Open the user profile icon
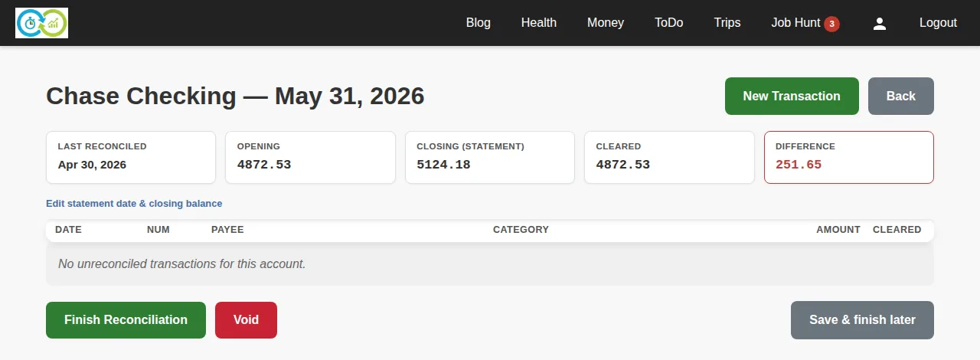The height and width of the screenshot is (360, 980). 880,23
